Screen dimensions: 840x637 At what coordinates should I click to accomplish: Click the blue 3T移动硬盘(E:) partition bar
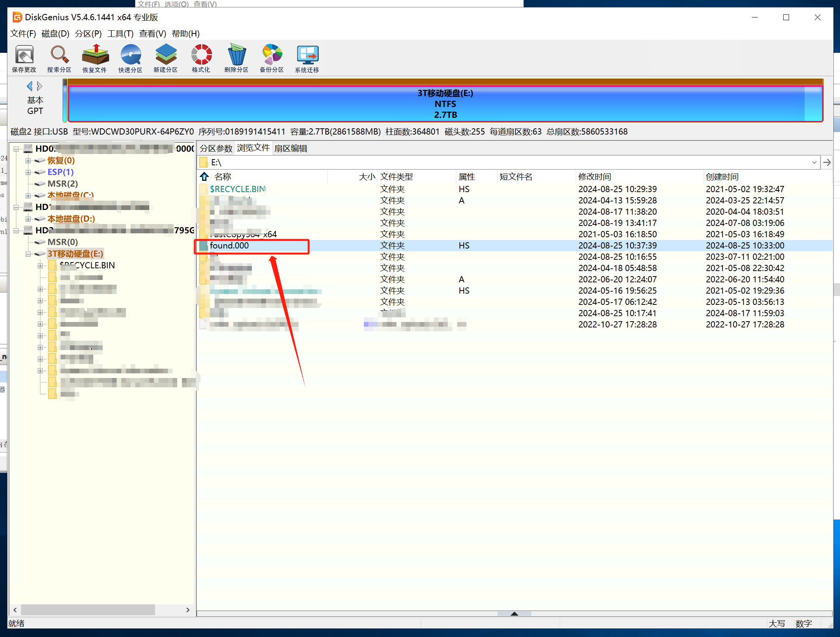coord(445,104)
